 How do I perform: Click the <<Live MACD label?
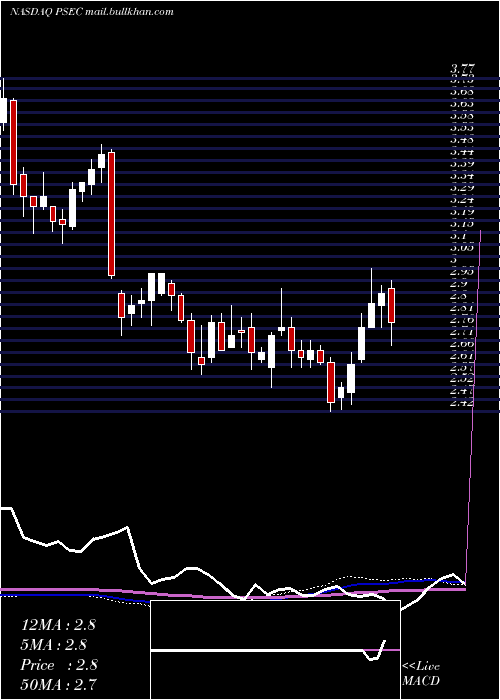[421, 673]
